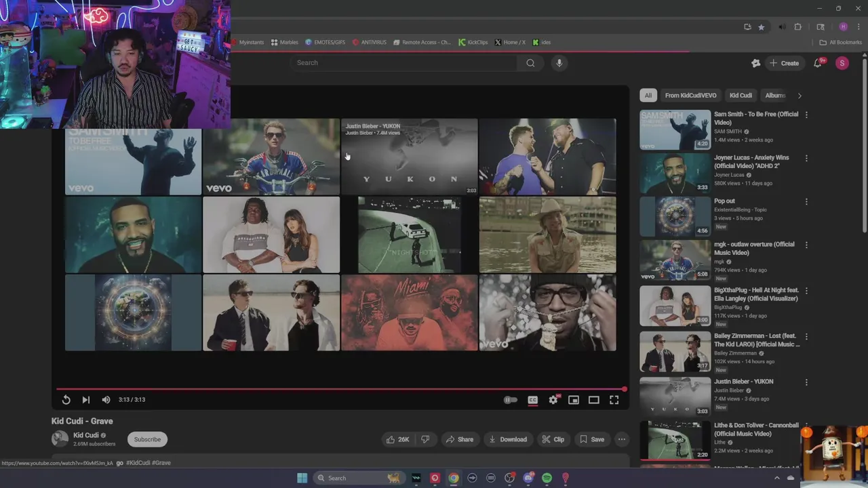
Task: Save the video to a playlist
Action: point(591,439)
